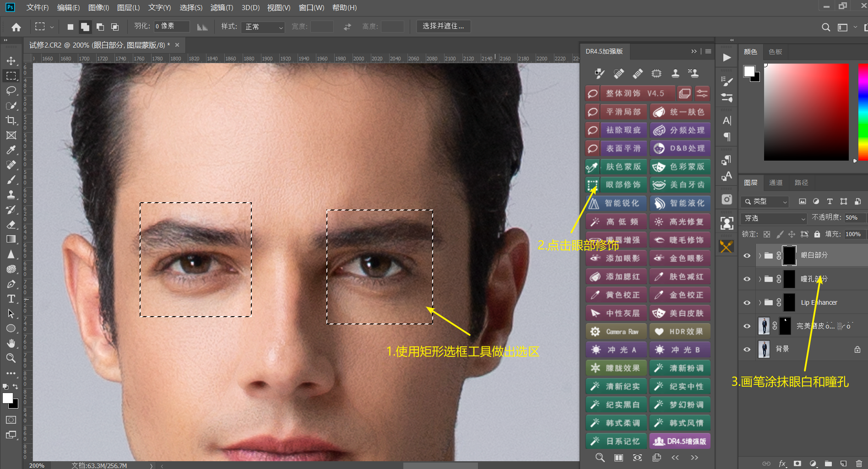868x469 pixels.
Task: Pick a color in the color field
Action: click(806, 112)
